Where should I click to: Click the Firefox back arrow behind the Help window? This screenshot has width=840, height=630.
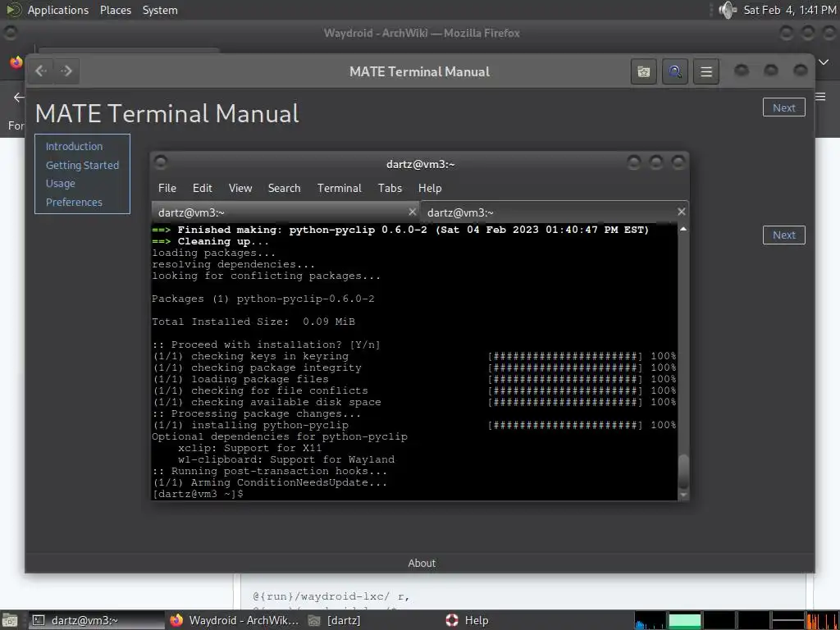tap(18, 97)
